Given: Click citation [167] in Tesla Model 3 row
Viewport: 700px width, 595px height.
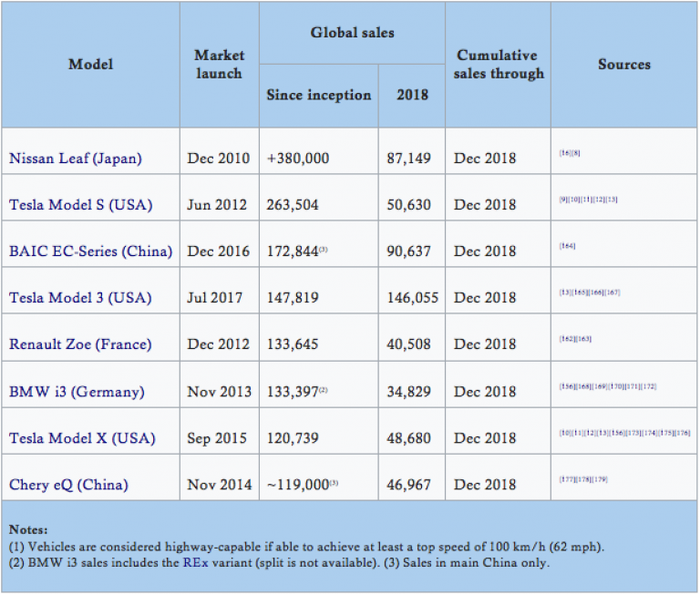Looking at the screenshot, I should (614, 292).
